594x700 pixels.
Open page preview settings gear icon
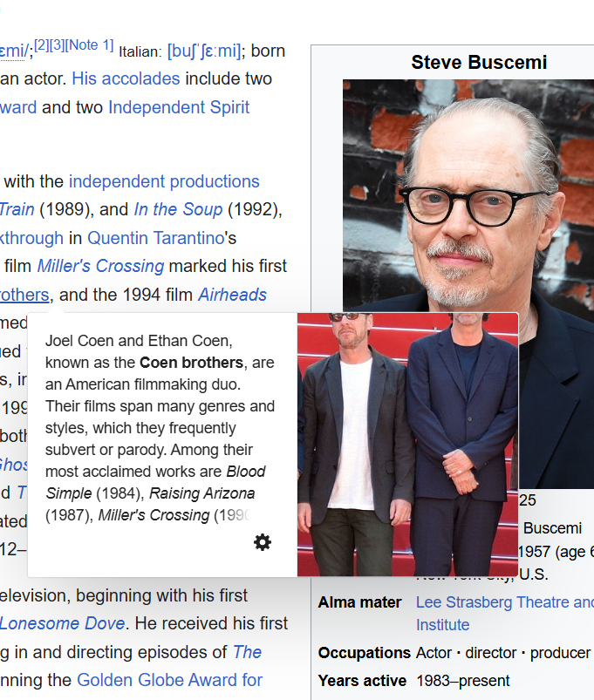pyautogui.click(x=263, y=542)
